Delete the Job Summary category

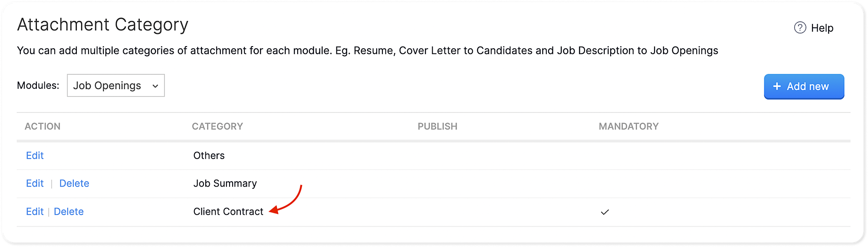click(74, 184)
